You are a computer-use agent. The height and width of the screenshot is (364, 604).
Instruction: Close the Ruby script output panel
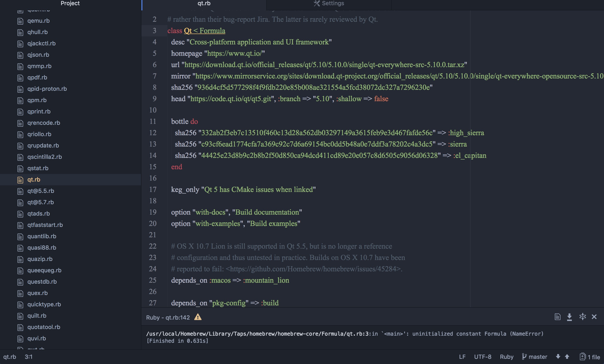pyautogui.click(x=594, y=317)
